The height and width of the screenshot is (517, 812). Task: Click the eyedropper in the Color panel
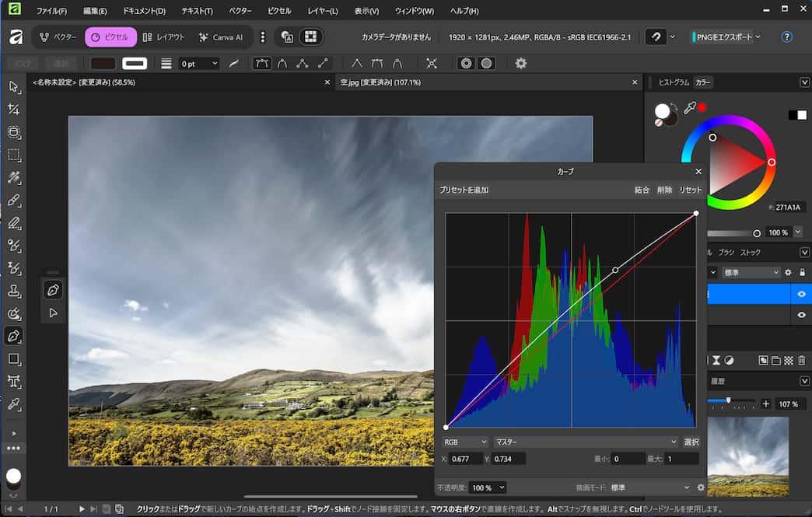[x=689, y=108]
